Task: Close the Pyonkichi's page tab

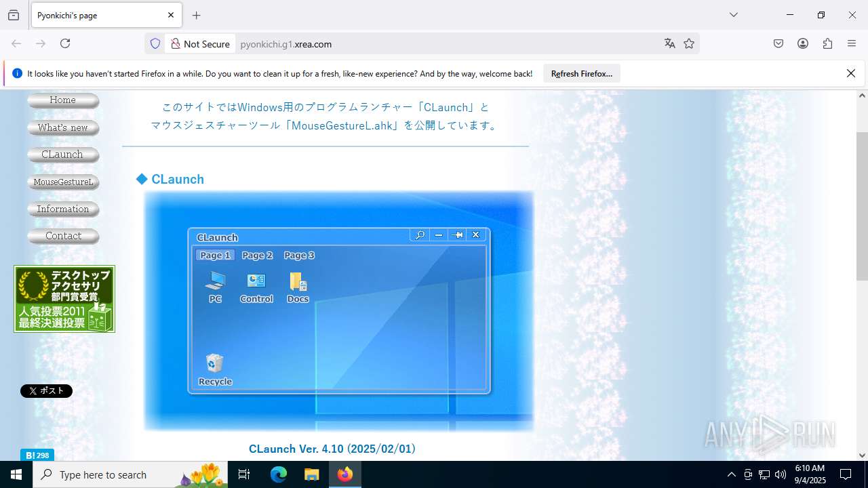Action: click(171, 15)
